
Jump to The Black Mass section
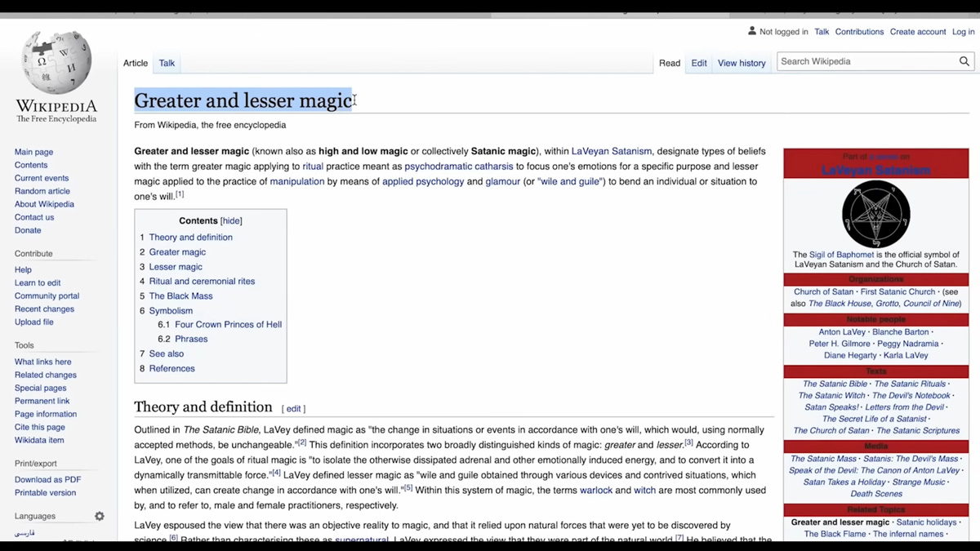(180, 296)
